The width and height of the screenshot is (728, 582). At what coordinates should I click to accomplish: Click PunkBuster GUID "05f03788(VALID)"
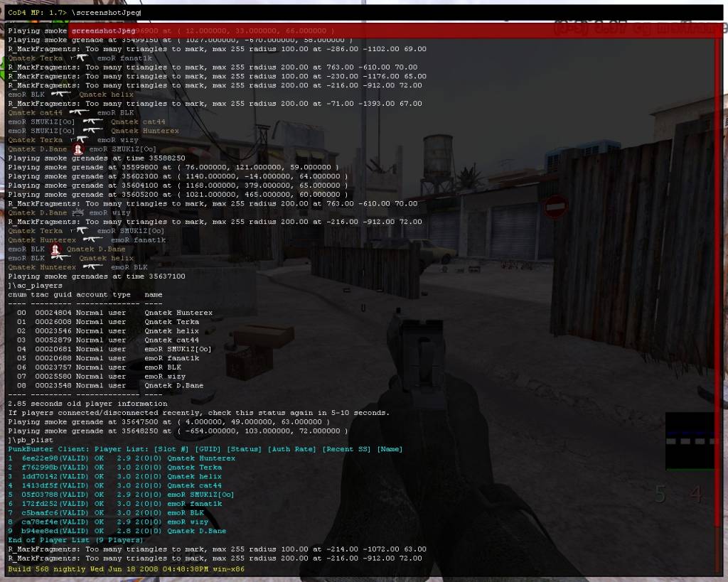click(x=55, y=495)
